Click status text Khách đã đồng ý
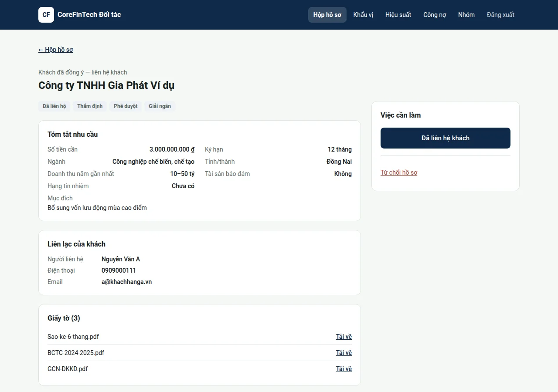The image size is (558, 392). (61, 72)
